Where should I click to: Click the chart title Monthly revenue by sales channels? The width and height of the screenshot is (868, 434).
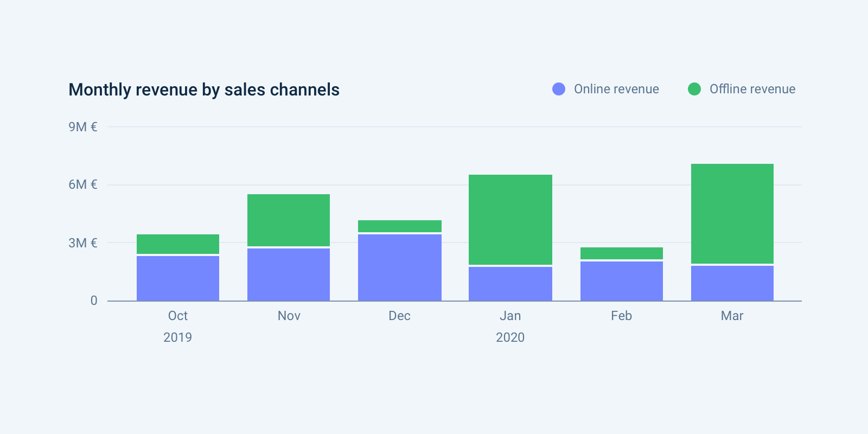(204, 90)
